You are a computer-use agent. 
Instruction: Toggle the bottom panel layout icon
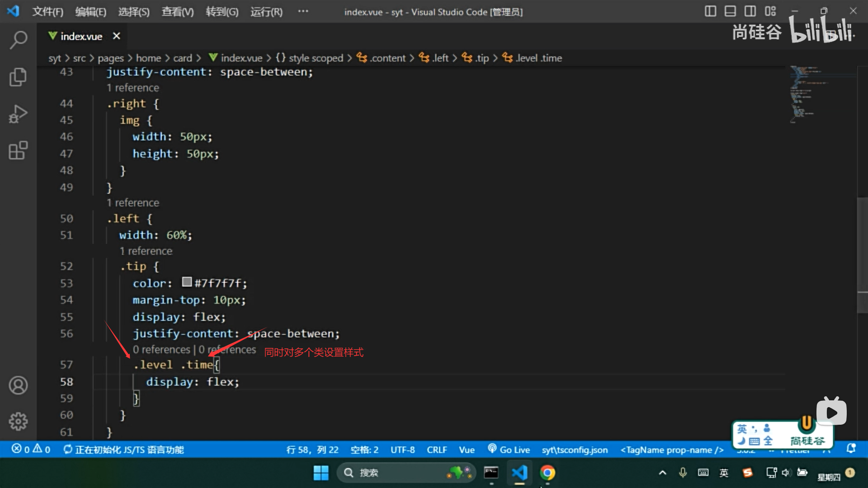point(730,11)
